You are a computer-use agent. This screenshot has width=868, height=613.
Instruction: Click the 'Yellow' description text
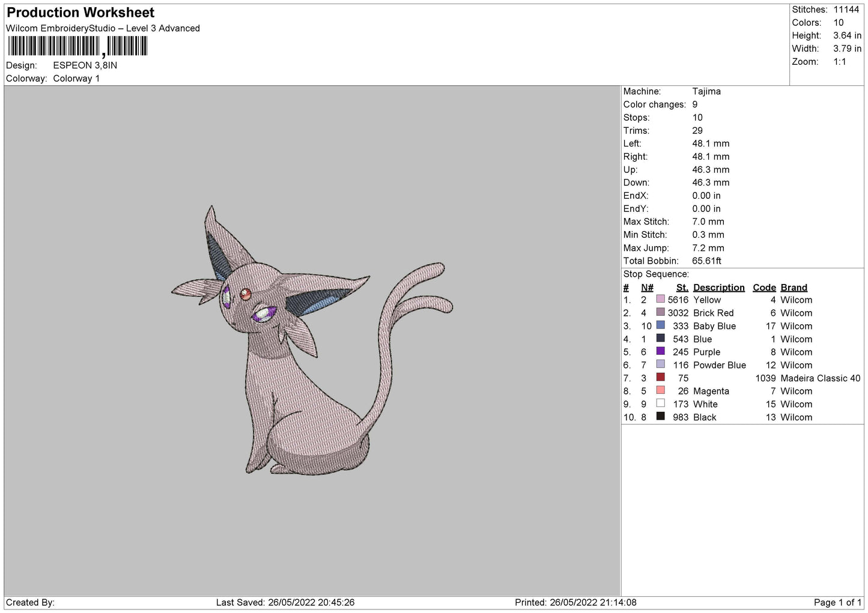tap(707, 300)
